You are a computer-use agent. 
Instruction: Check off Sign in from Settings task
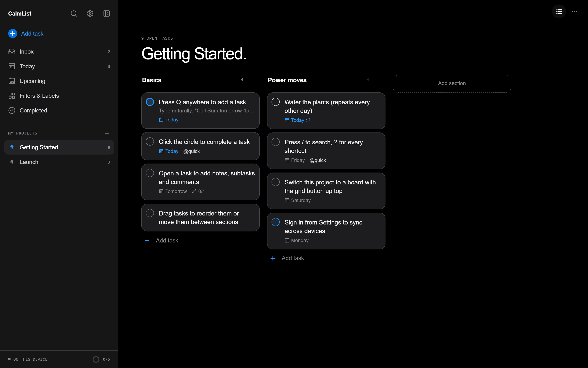[x=276, y=222]
